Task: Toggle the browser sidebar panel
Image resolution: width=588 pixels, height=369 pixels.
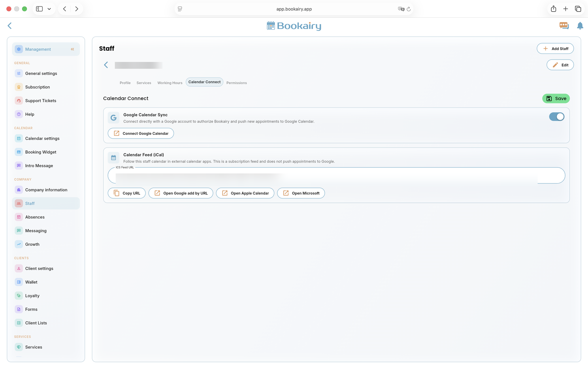Action: click(39, 9)
